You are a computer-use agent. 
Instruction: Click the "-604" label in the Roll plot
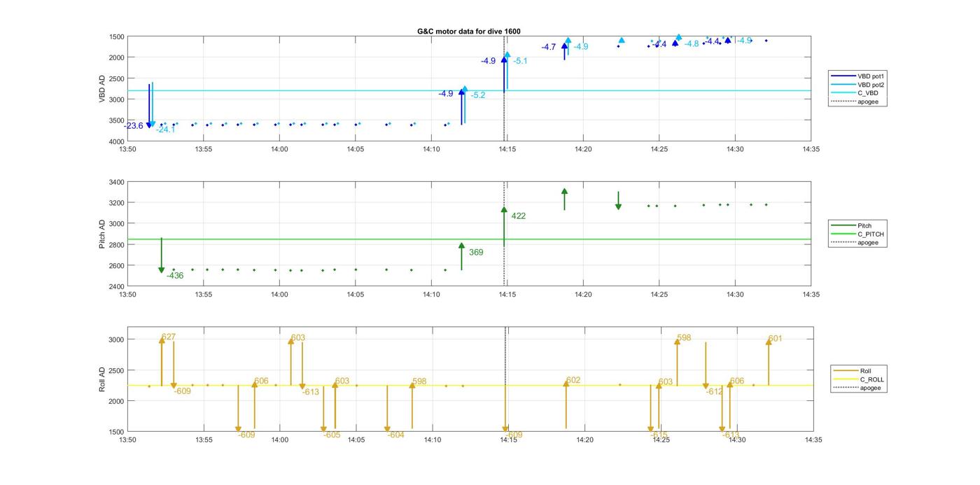pos(395,435)
